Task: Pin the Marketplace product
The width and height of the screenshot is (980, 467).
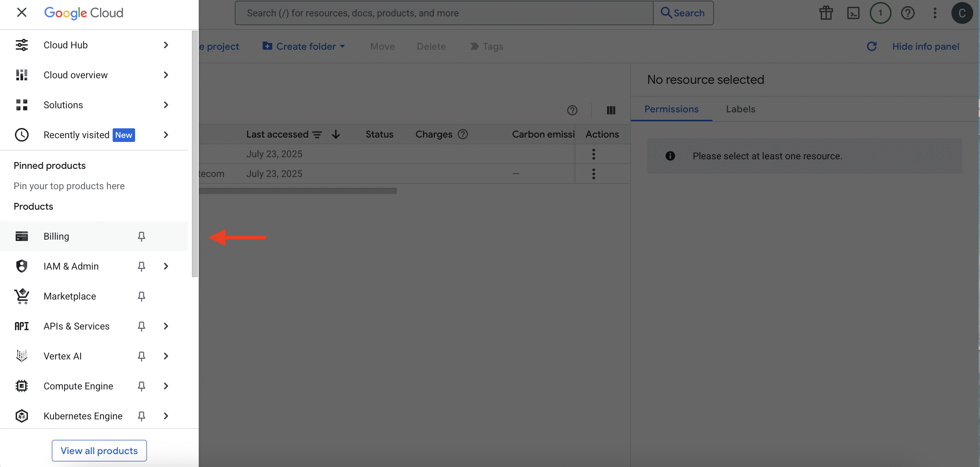Action: (142, 296)
